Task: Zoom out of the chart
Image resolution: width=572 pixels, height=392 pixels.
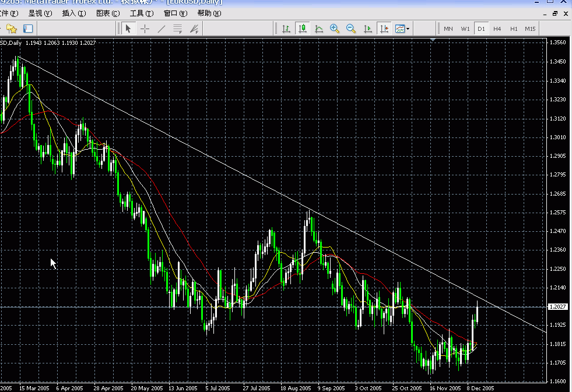Action: pyautogui.click(x=351, y=29)
